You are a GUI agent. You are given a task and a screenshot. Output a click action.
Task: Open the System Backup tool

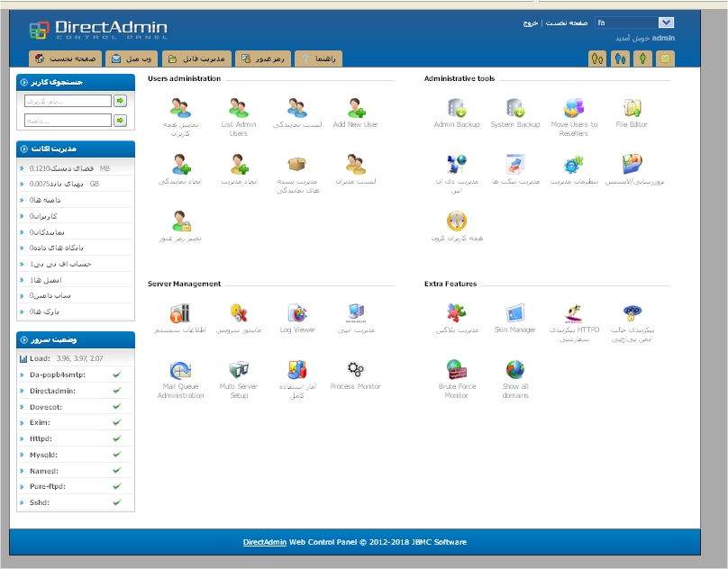515,108
